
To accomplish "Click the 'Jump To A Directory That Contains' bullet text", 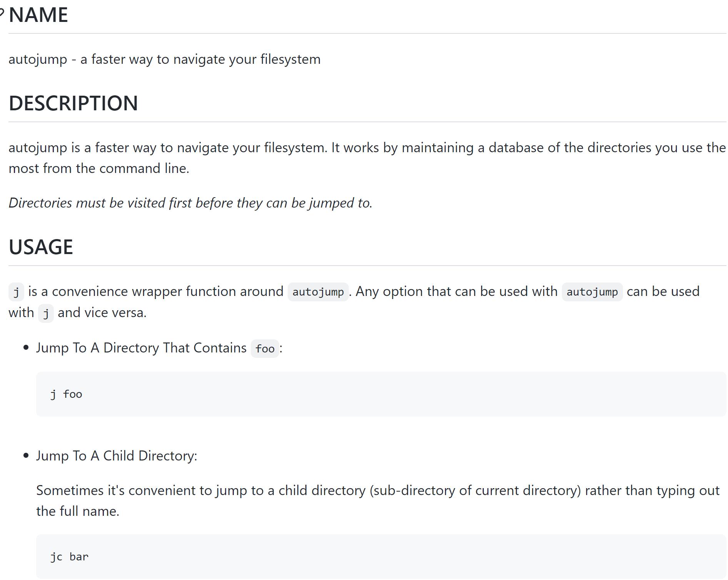I will coord(141,348).
